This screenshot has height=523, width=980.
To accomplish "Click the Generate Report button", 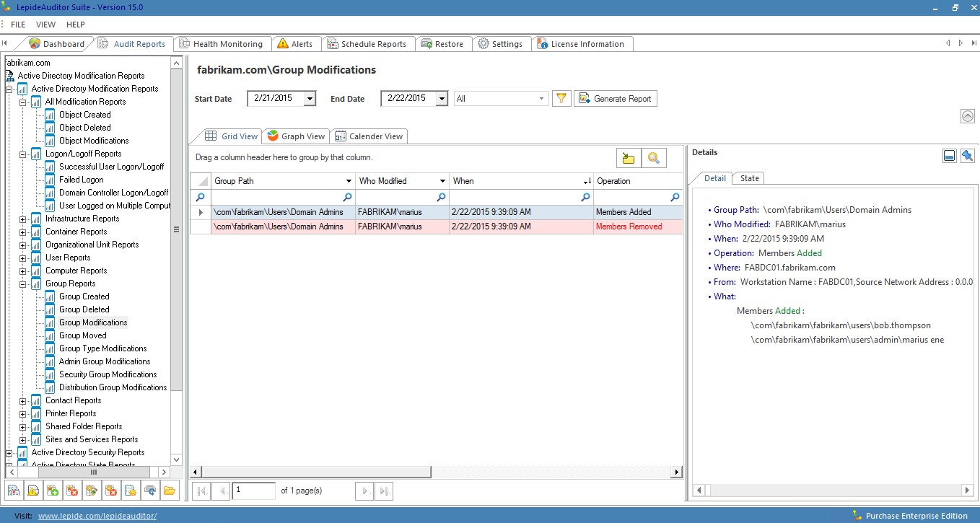I will pos(616,99).
